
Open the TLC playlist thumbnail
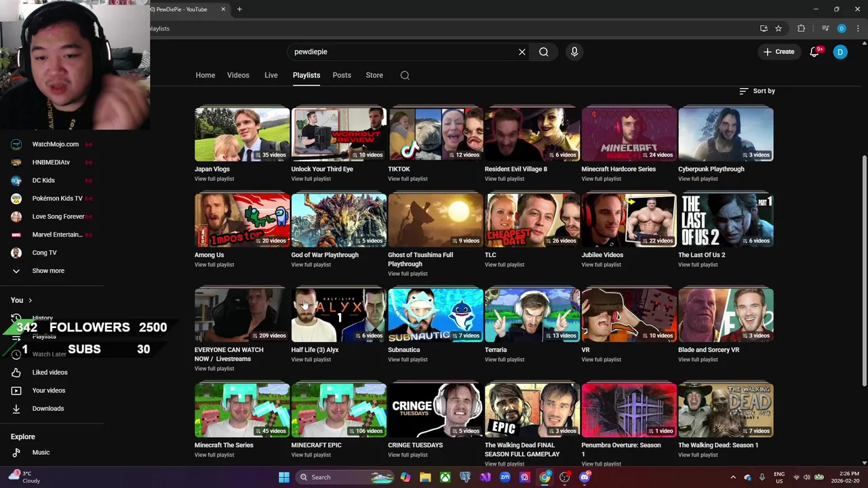532,220
